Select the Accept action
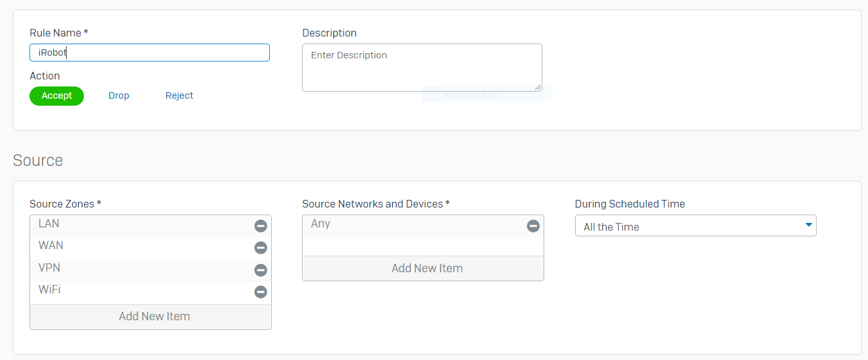Image resolution: width=868 pixels, height=360 pixels. (56, 95)
